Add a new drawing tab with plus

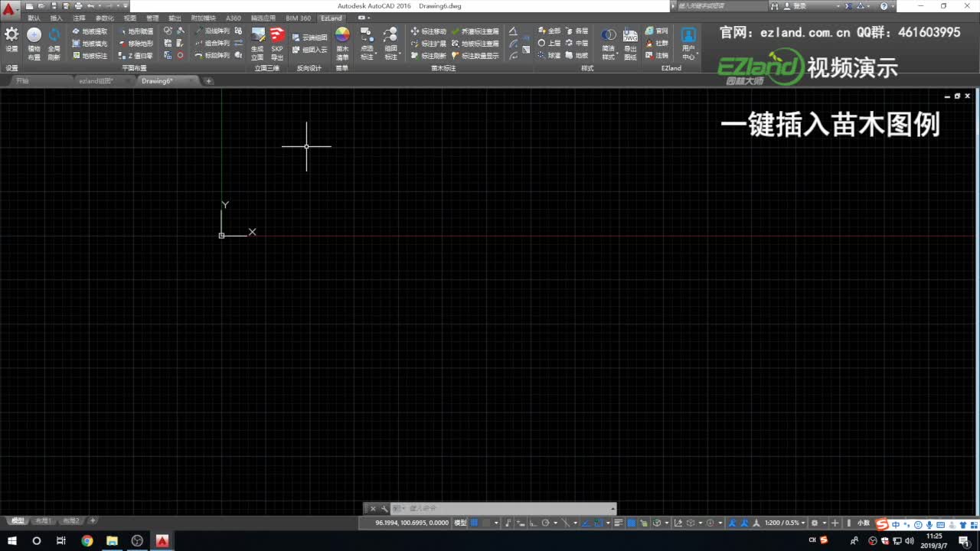pos(208,81)
